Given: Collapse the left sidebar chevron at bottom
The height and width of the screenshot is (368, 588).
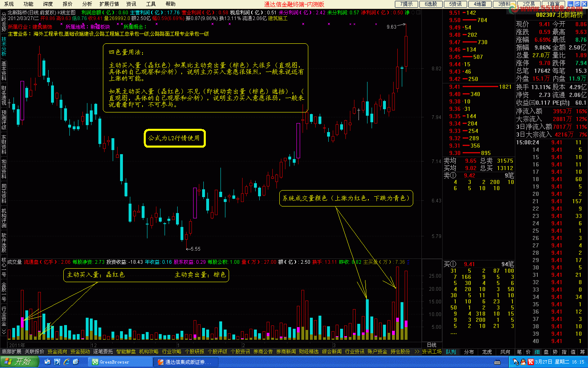Looking at the screenshot, I should [x=4, y=332].
